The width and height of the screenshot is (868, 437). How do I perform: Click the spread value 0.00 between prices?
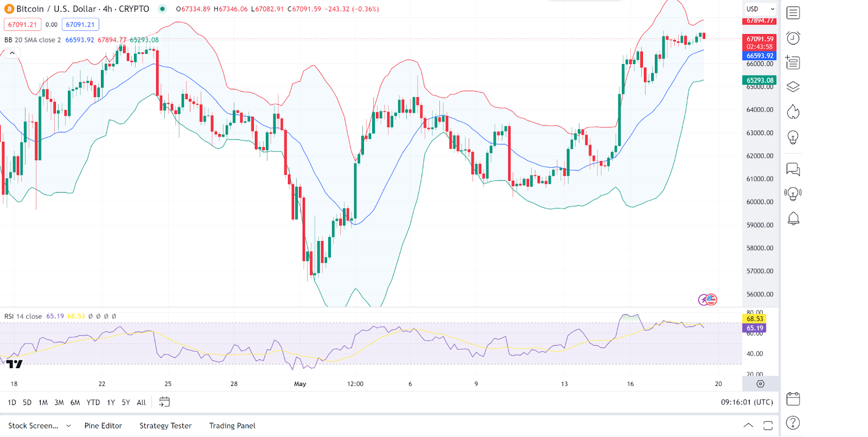52,24
